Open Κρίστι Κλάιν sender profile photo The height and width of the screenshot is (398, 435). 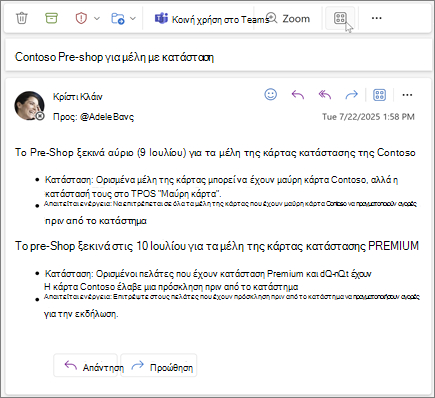click(29, 106)
